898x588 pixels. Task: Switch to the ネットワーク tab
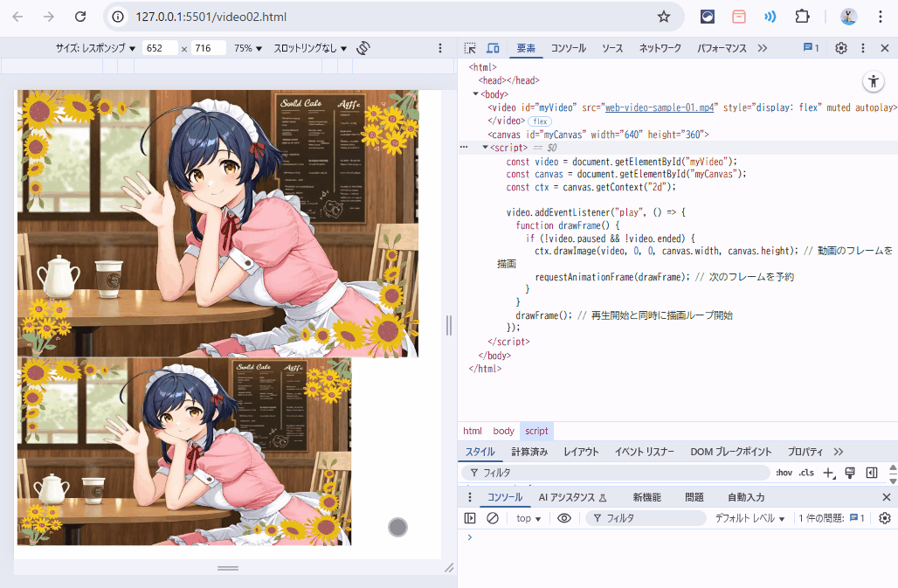660,48
